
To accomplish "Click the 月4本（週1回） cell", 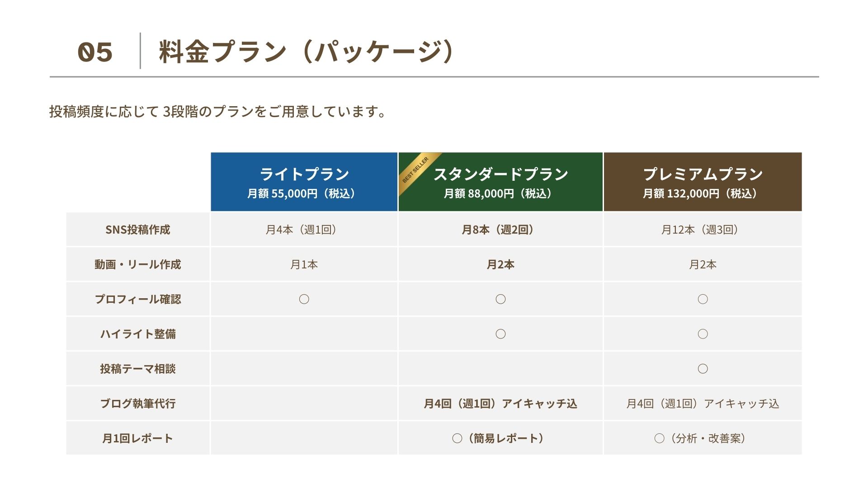I will (x=304, y=230).
